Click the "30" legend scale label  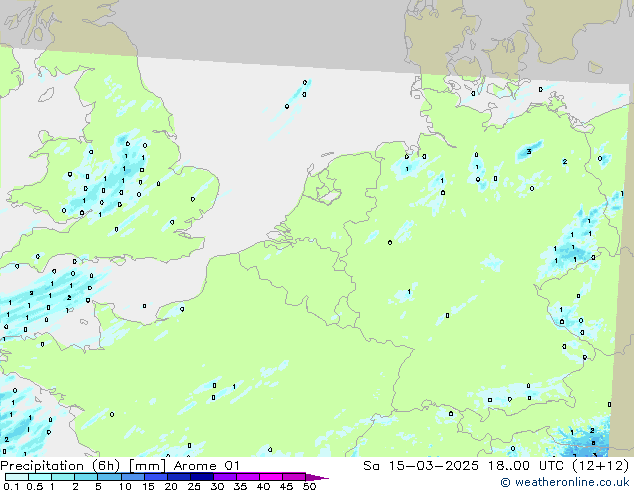tap(217, 486)
